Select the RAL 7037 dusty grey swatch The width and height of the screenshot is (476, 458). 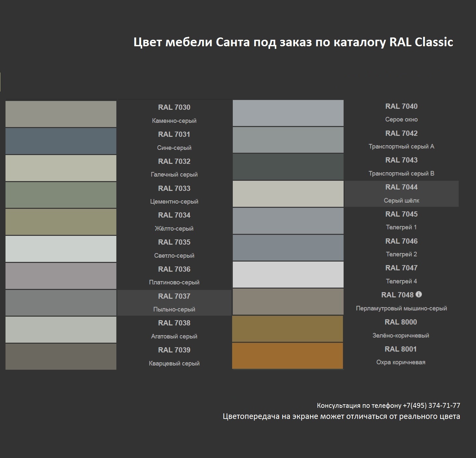pyautogui.click(x=61, y=303)
